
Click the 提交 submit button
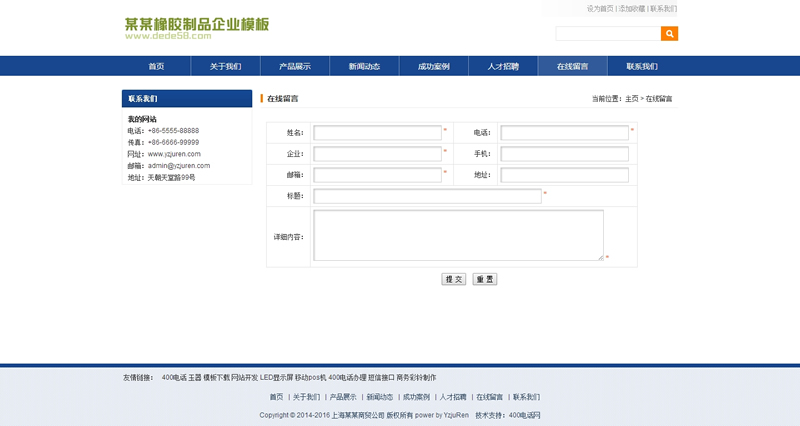point(454,279)
